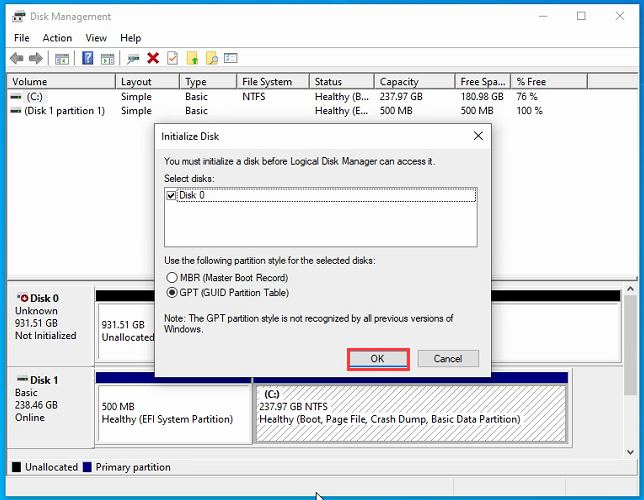The width and height of the screenshot is (644, 500).
Task: Sort by Status column header
Action: [342, 81]
